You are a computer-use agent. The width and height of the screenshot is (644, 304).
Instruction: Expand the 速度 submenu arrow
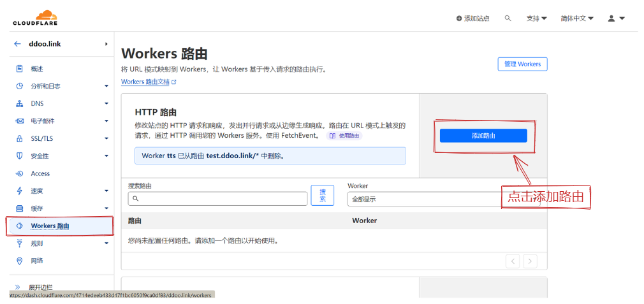tap(106, 191)
